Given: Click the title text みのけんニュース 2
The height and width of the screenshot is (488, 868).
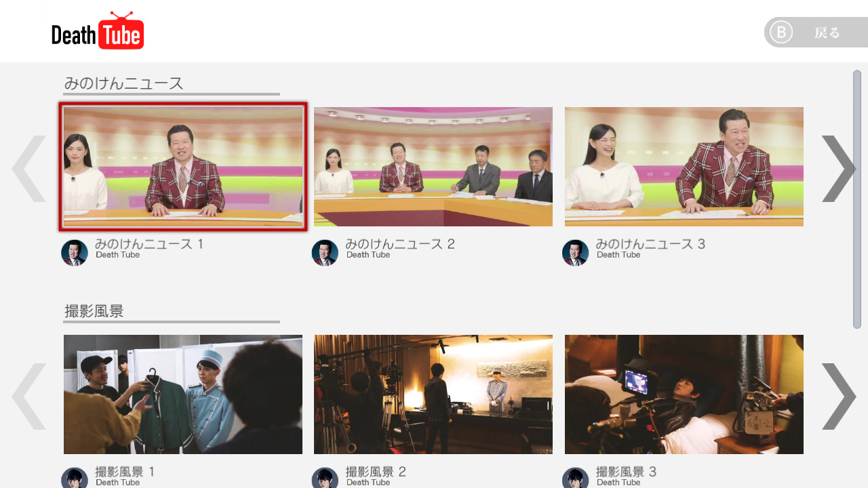Looking at the screenshot, I should coord(400,244).
